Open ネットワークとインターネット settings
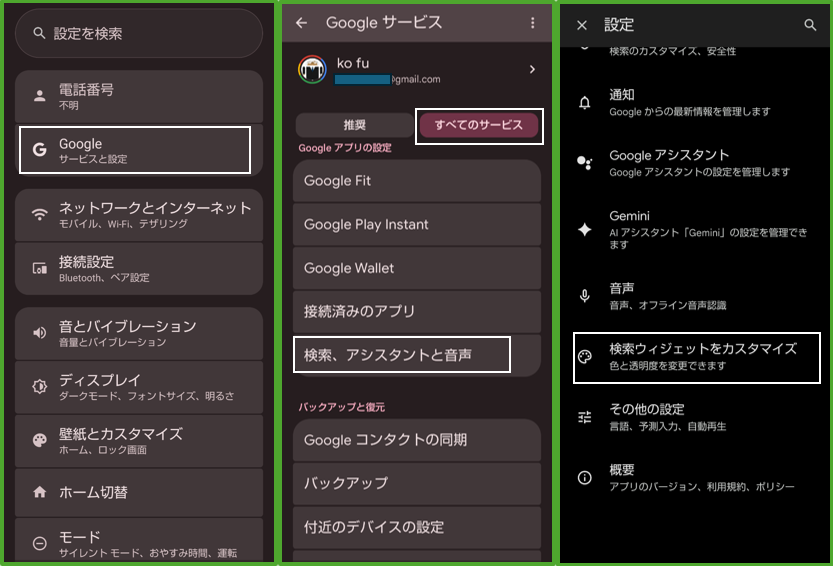833x566 pixels. pos(138,215)
